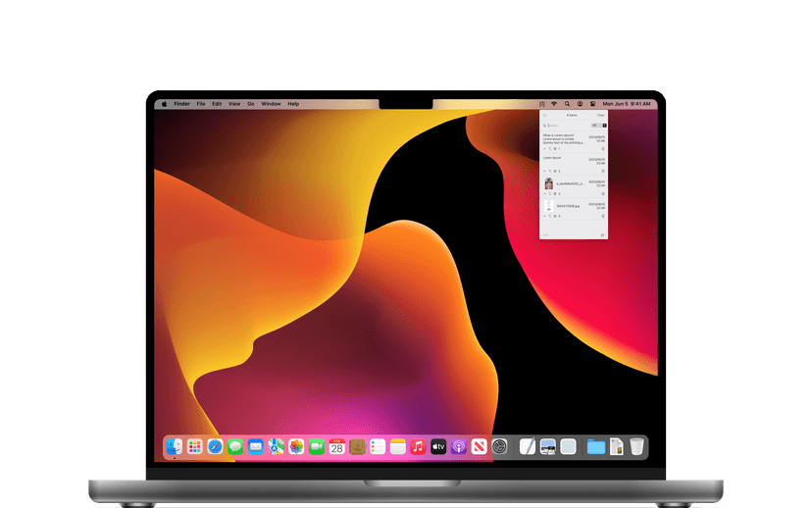
Task: Open Calendar showing 28 in Dock
Action: [x=336, y=446]
